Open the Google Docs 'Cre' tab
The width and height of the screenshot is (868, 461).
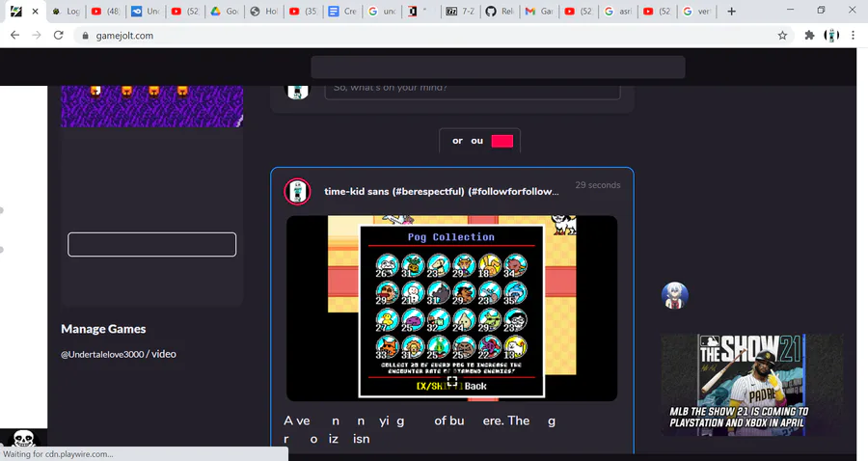pyautogui.click(x=342, y=11)
